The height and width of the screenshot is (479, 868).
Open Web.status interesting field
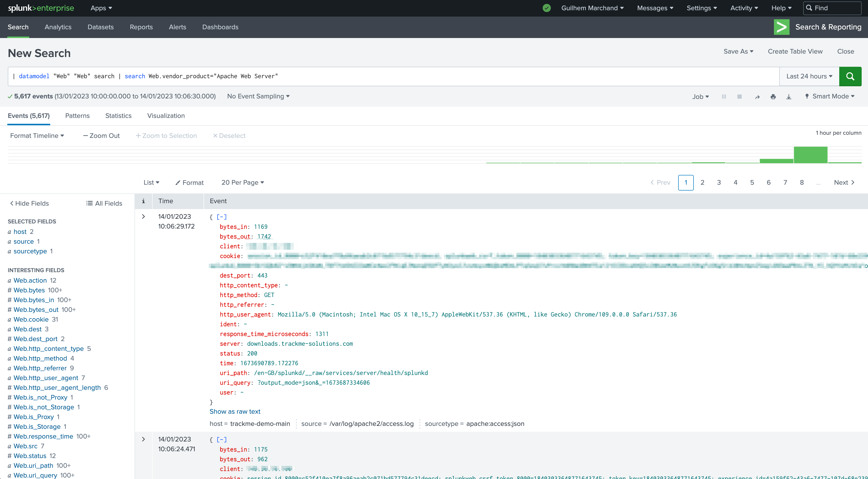30,456
